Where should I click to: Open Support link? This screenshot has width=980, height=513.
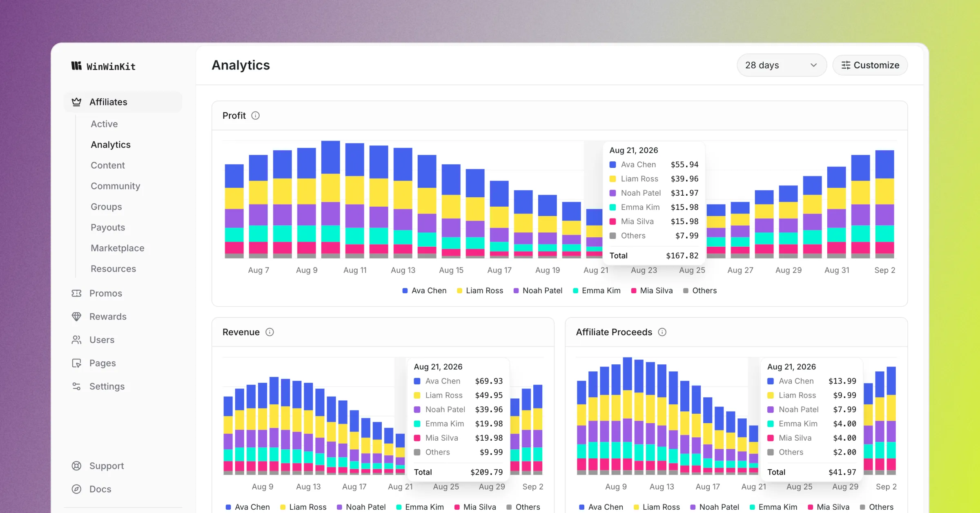click(x=107, y=466)
